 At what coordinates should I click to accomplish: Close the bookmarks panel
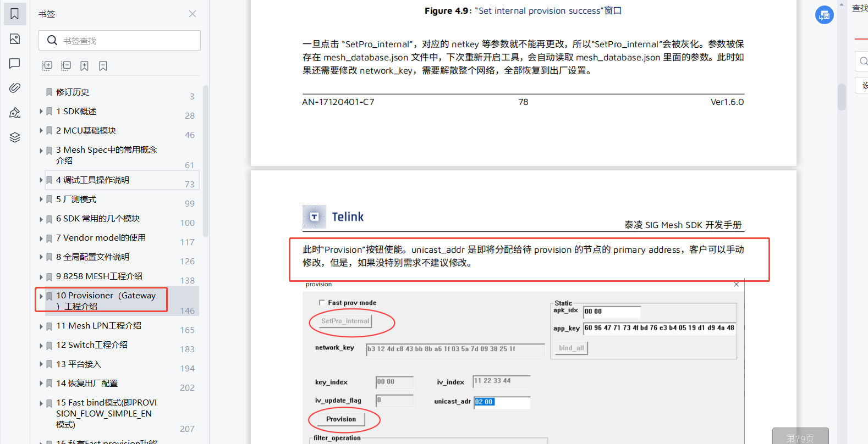click(193, 14)
